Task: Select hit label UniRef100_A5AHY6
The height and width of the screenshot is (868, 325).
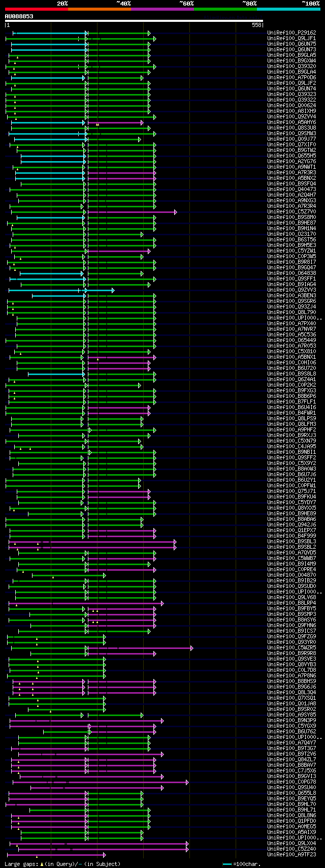Action: tap(291, 122)
